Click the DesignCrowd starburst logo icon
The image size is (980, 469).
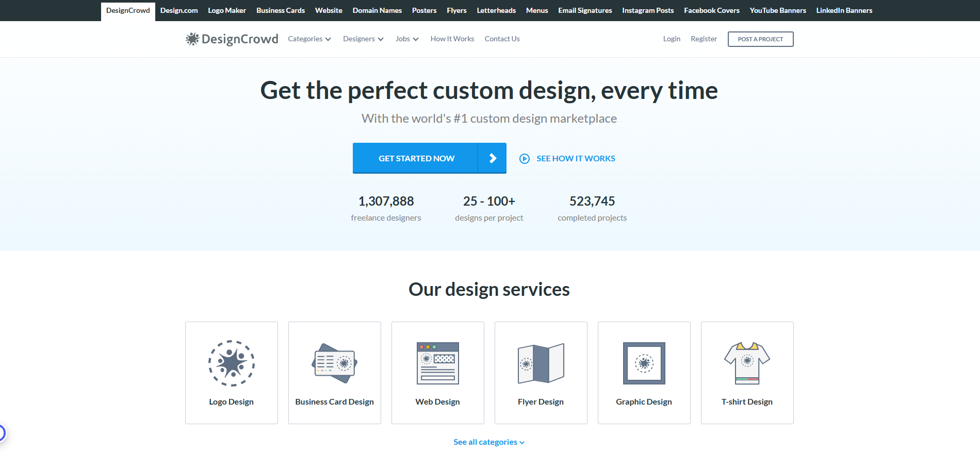pos(193,38)
